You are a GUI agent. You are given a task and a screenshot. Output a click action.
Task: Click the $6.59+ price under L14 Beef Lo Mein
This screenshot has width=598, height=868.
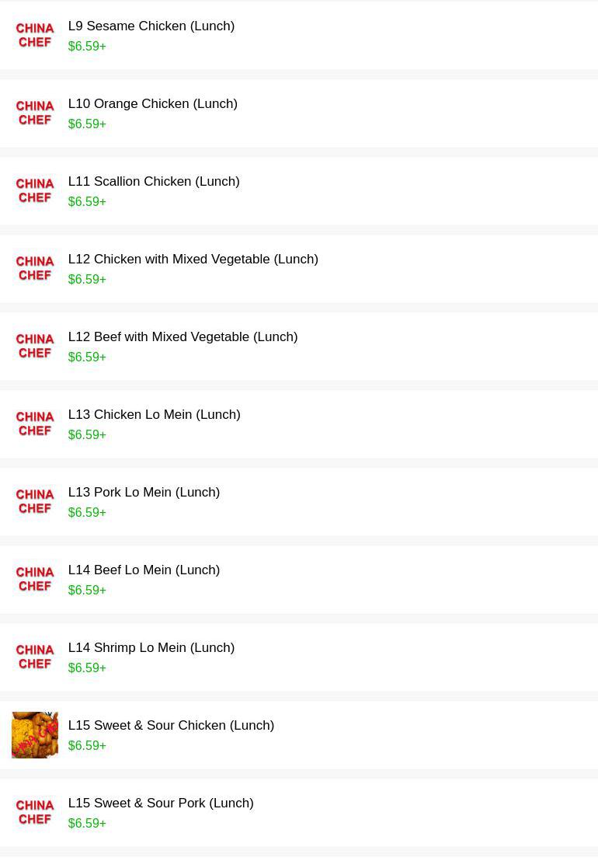87,591
